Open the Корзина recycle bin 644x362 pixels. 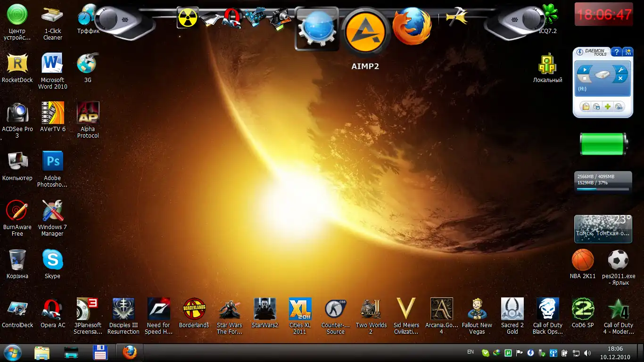pyautogui.click(x=17, y=260)
